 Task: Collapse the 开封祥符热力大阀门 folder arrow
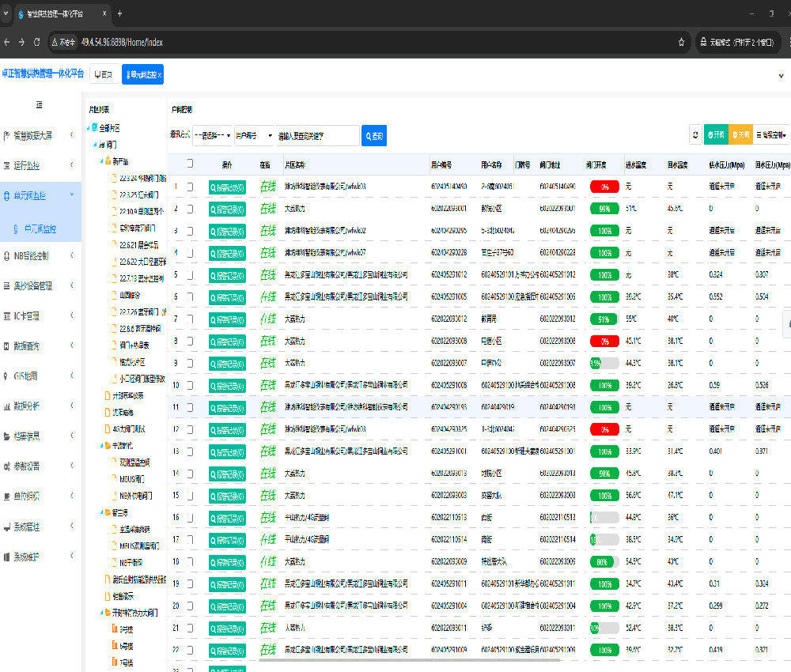(101, 613)
